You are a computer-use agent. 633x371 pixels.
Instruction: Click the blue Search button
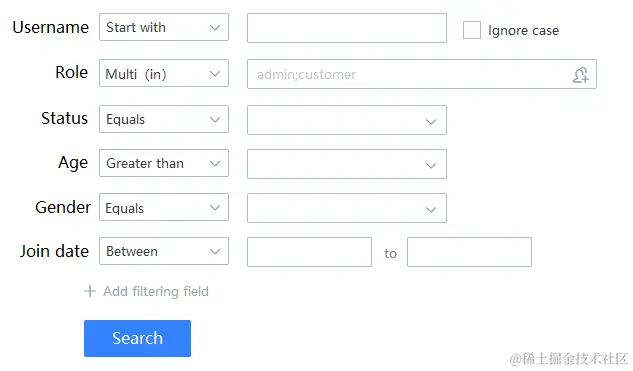(x=137, y=338)
